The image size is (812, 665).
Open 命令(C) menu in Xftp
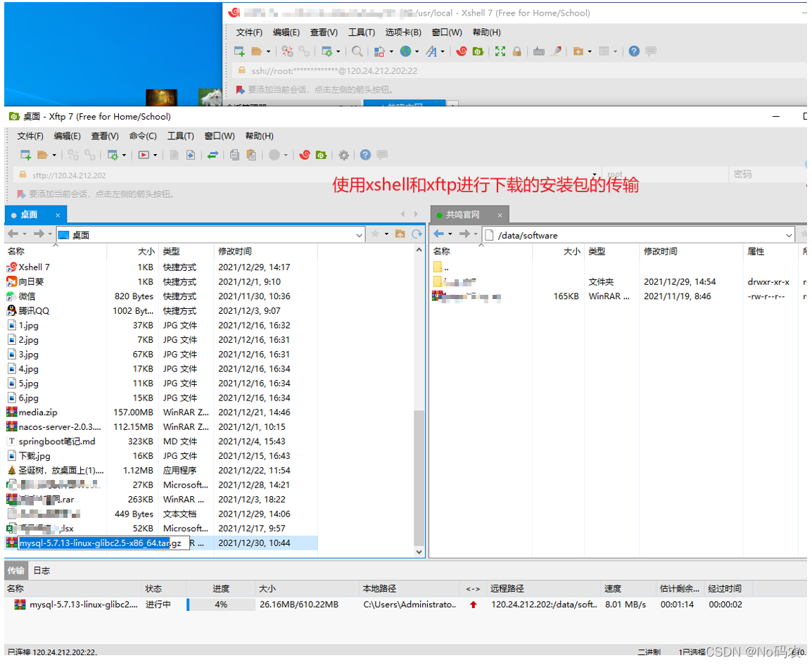143,136
